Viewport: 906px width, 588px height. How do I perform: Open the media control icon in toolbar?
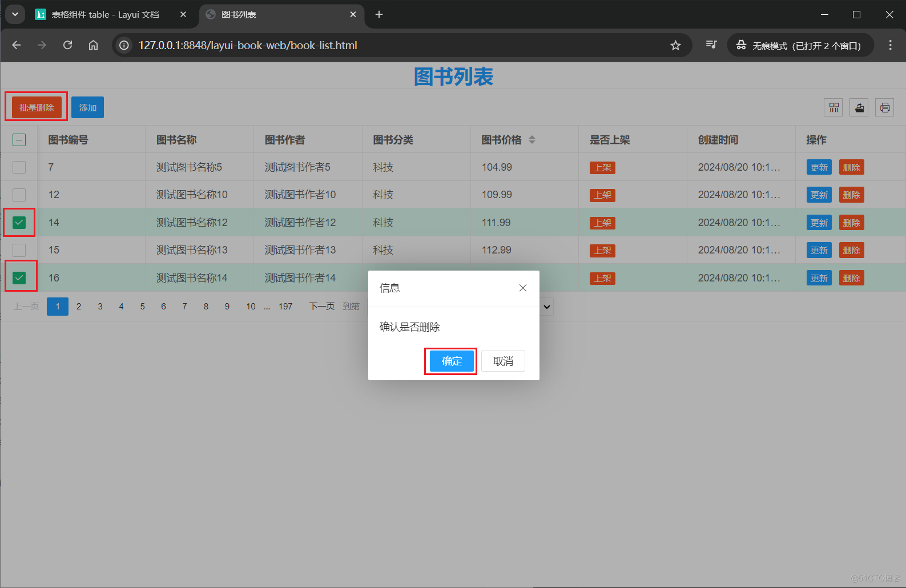pos(711,45)
